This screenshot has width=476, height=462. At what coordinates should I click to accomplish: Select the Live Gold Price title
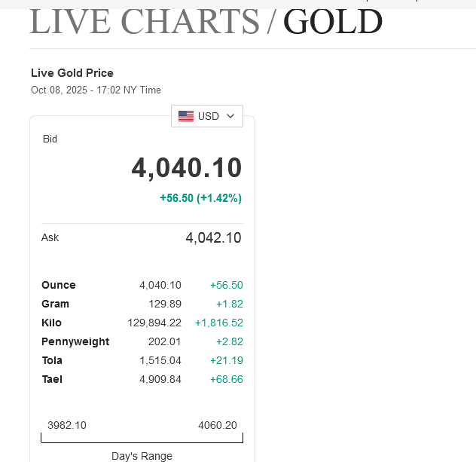(x=72, y=73)
